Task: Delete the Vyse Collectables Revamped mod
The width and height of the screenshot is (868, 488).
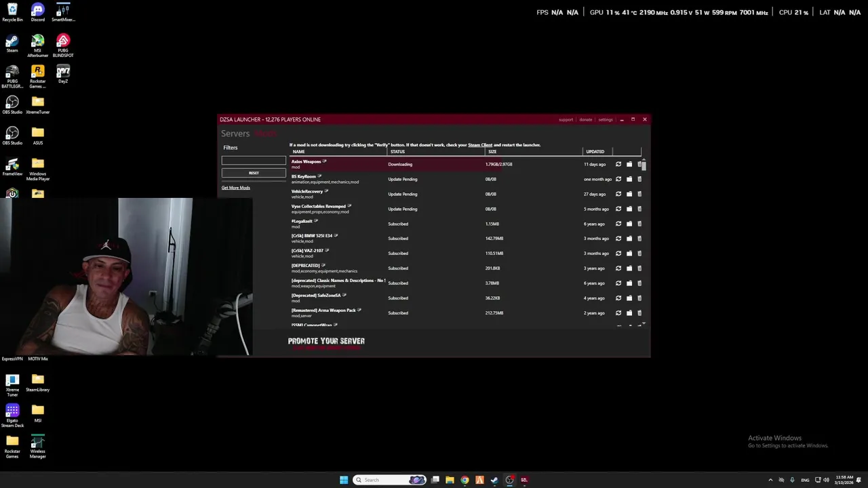Action: [x=639, y=209]
